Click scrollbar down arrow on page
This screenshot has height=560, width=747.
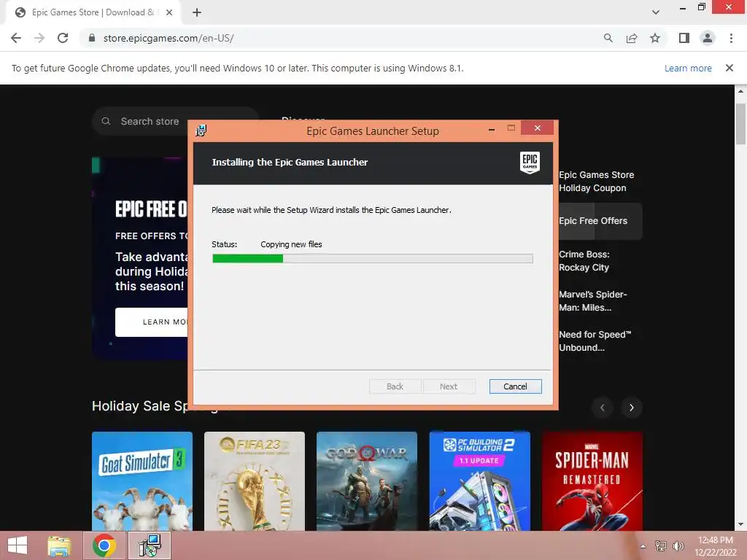tap(740, 525)
